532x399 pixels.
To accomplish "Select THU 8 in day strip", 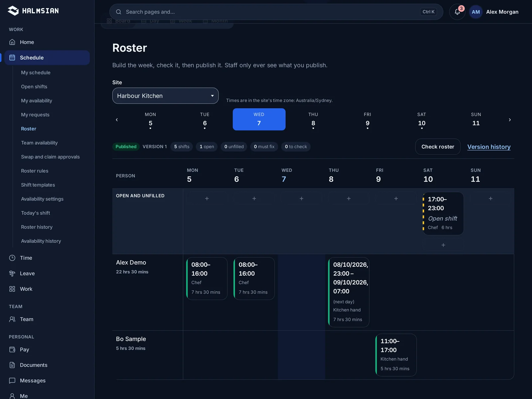I will tap(313, 119).
